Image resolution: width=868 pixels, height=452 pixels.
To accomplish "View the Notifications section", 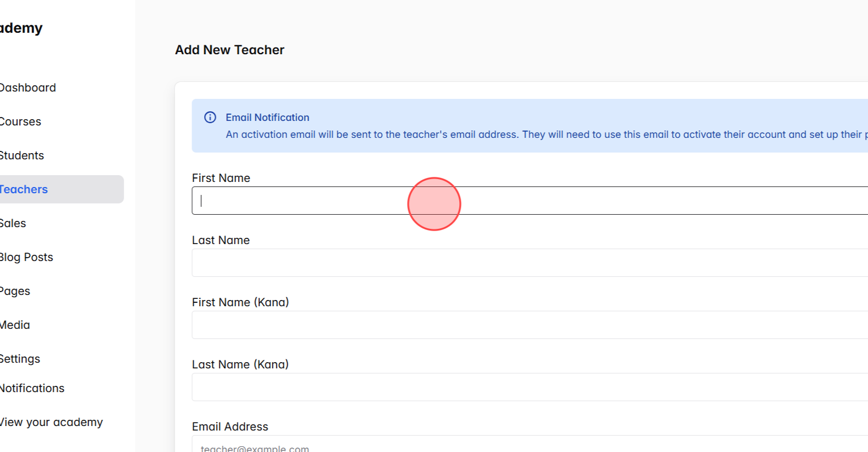I will 32,388.
